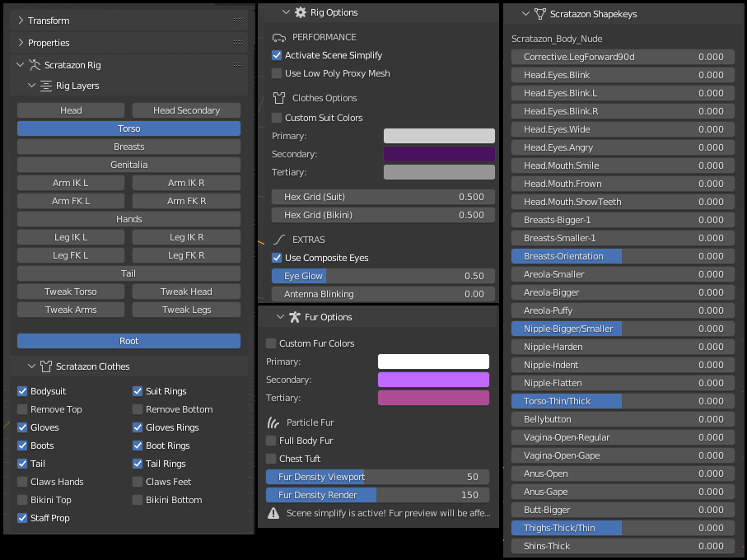747x560 pixels.
Task: Click the Scratazon Shapekeys header icon
Action: pos(539,14)
